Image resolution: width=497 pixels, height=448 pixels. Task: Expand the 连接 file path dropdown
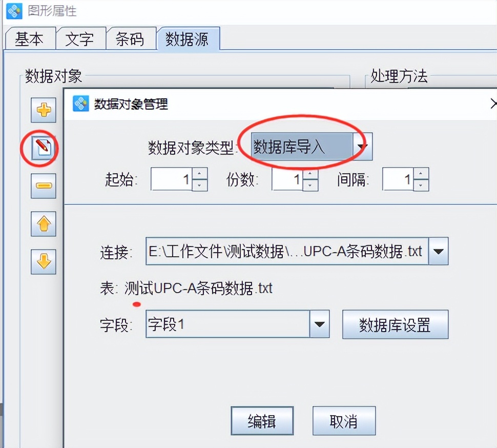tap(439, 251)
